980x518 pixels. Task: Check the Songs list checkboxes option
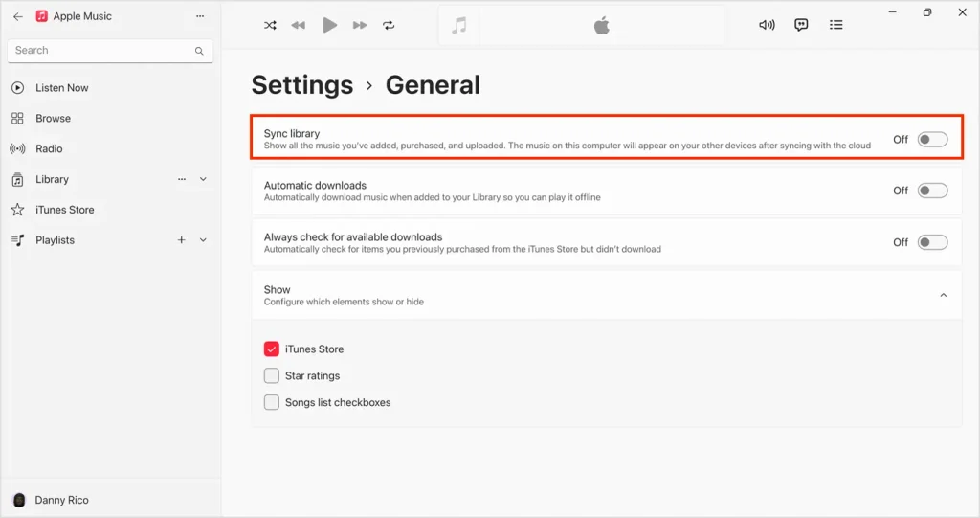point(271,402)
